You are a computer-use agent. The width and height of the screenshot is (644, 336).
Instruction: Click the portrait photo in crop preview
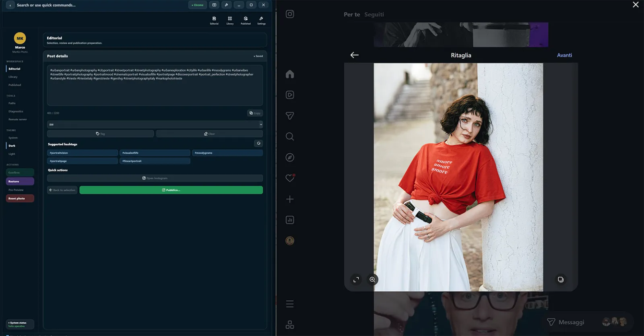click(x=458, y=177)
